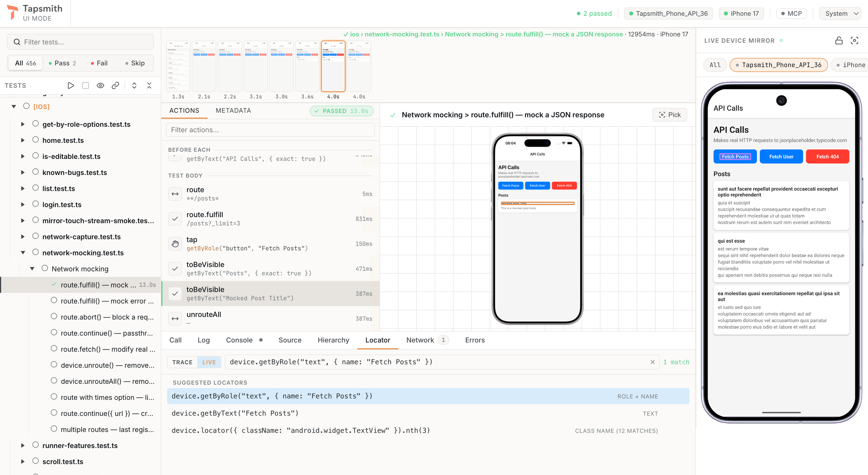Click Tapsmith_Phone_API_36 chip in top bar

(668, 13)
